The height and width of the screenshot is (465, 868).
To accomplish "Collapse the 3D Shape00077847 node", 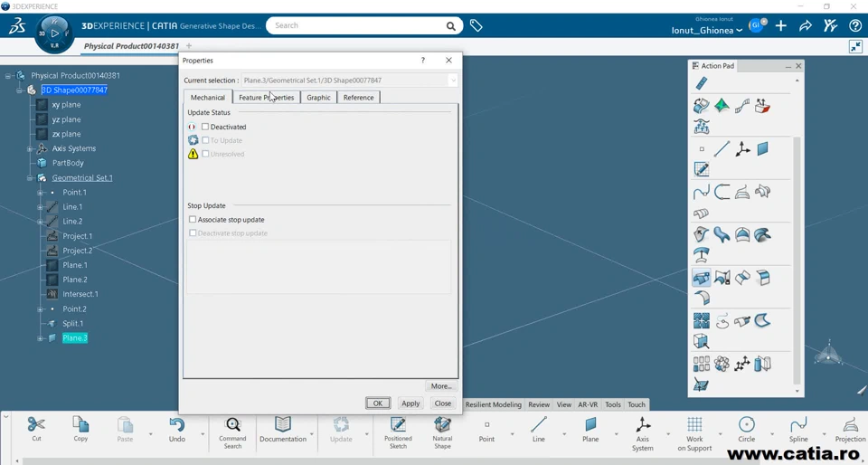I will (x=18, y=90).
